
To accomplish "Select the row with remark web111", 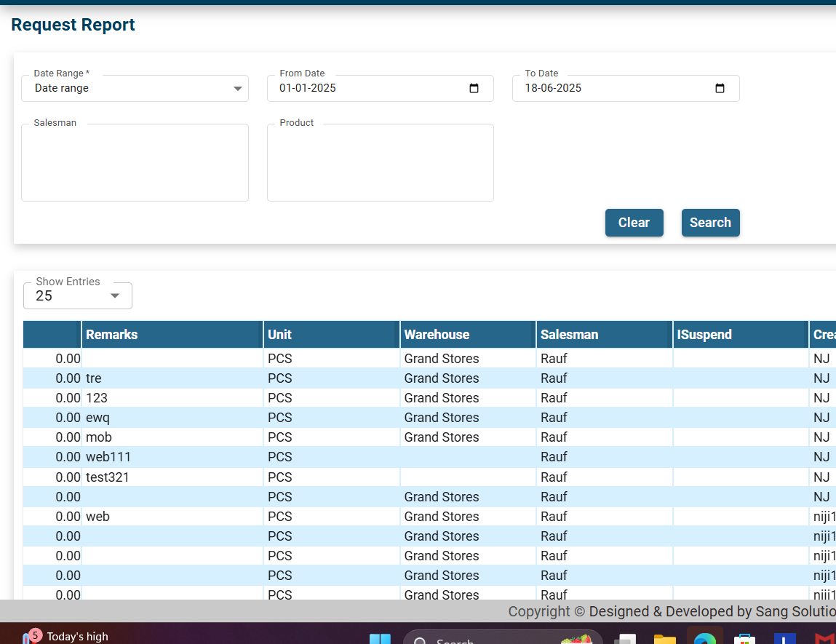I will (x=108, y=457).
